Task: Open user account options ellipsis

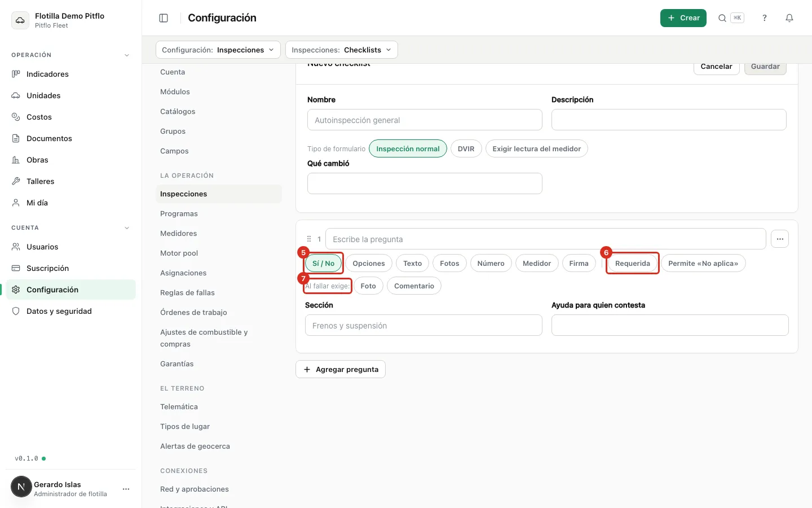Action: pyautogui.click(x=126, y=489)
